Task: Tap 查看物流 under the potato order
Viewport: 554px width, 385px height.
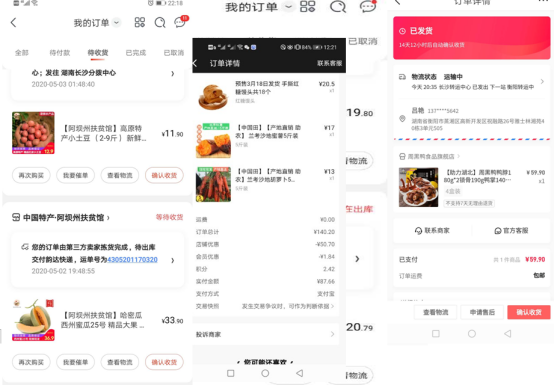Action: [x=120, y=175]
